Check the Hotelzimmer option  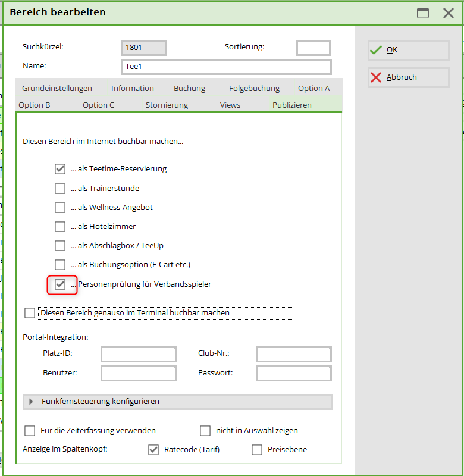point(60,227)
